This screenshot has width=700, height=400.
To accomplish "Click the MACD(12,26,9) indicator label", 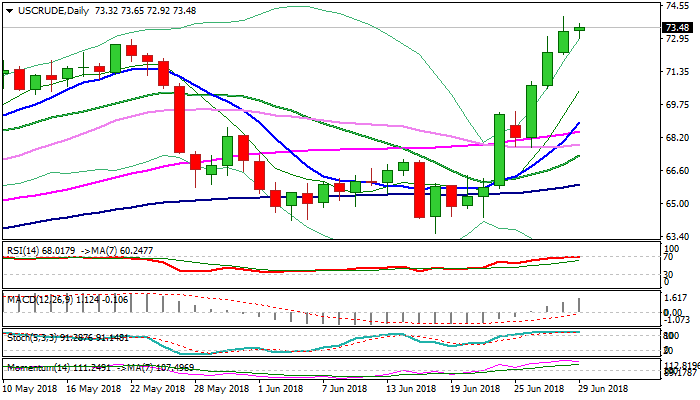I will pyautogui.click(x=35, y=298).
